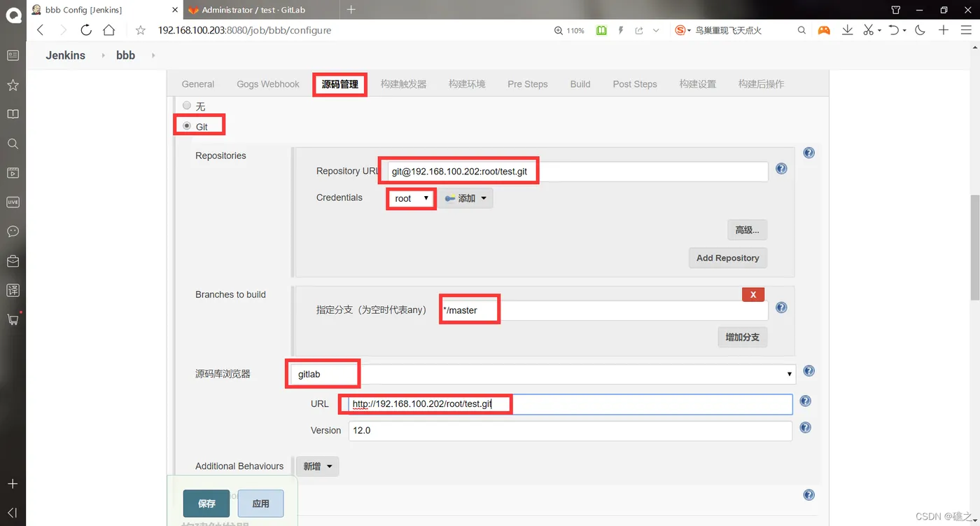The width and height of the screenshot is (980, 526).
Task: Click the browser address bar URL
Action: (244, 30)
